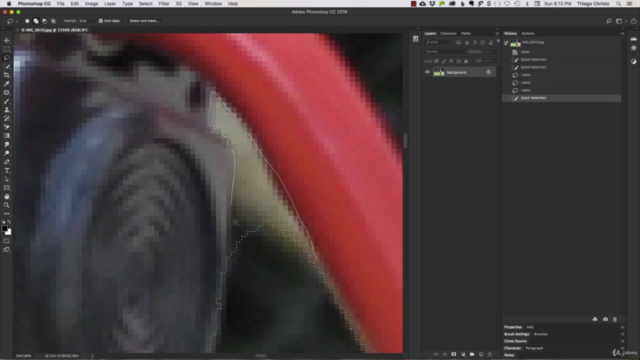The height and width of the screenshot is (360, 640).
Task: Open Fill value dropdown arrow
Action: tap(496, 61)
